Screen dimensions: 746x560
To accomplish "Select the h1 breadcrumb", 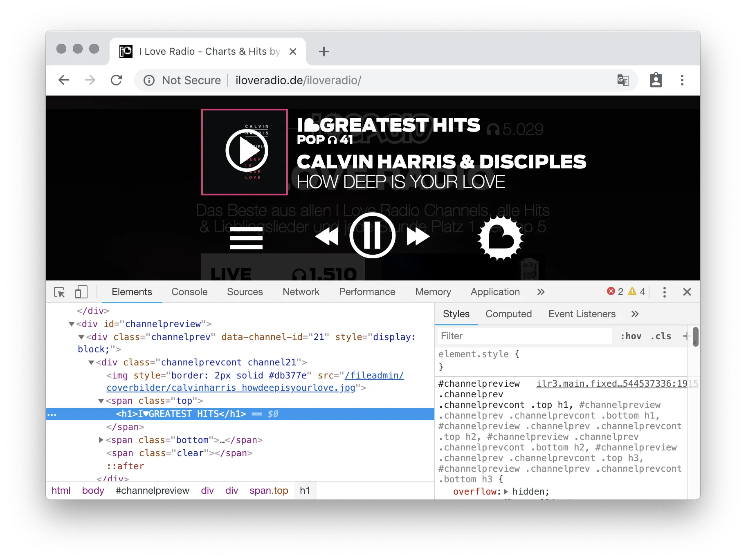I will [x=305, y=491].
